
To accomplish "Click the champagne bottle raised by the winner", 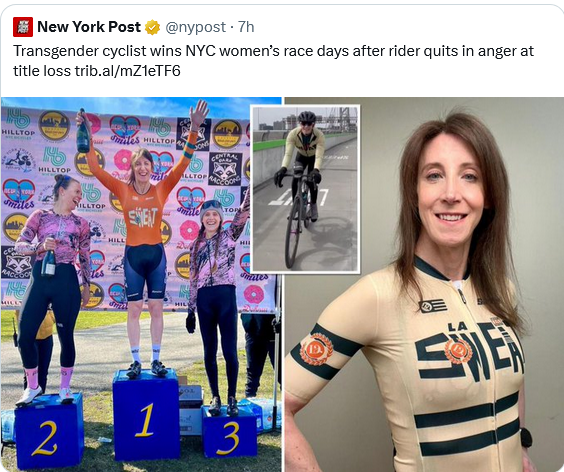I will [x=83, y=131].
